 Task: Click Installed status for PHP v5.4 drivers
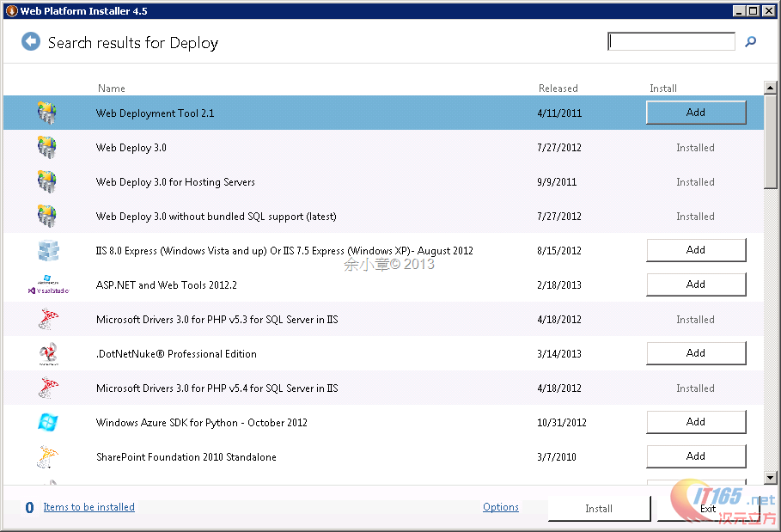[695, 388]
